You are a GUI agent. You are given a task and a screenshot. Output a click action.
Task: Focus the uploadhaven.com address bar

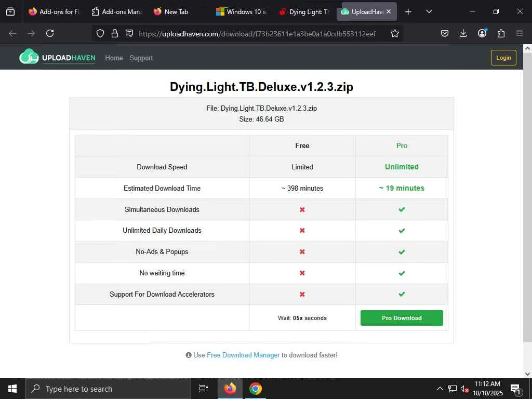click(x=257, y=34)
